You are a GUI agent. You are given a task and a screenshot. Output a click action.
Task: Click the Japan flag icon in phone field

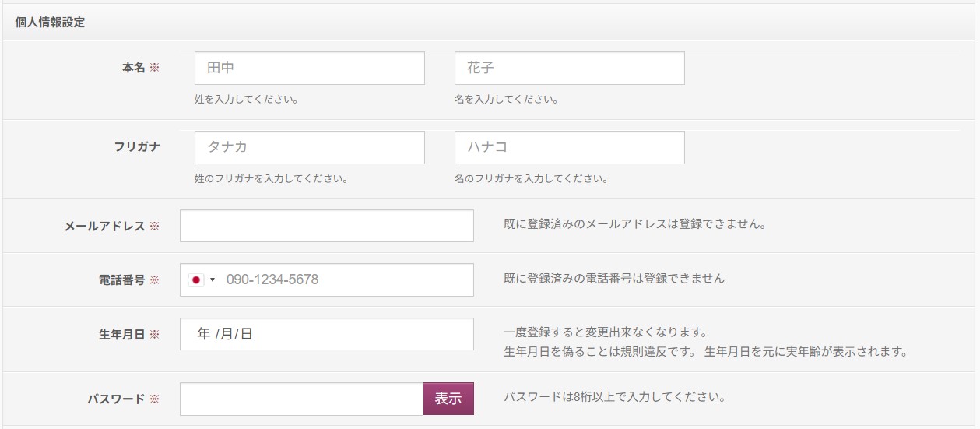195,280
